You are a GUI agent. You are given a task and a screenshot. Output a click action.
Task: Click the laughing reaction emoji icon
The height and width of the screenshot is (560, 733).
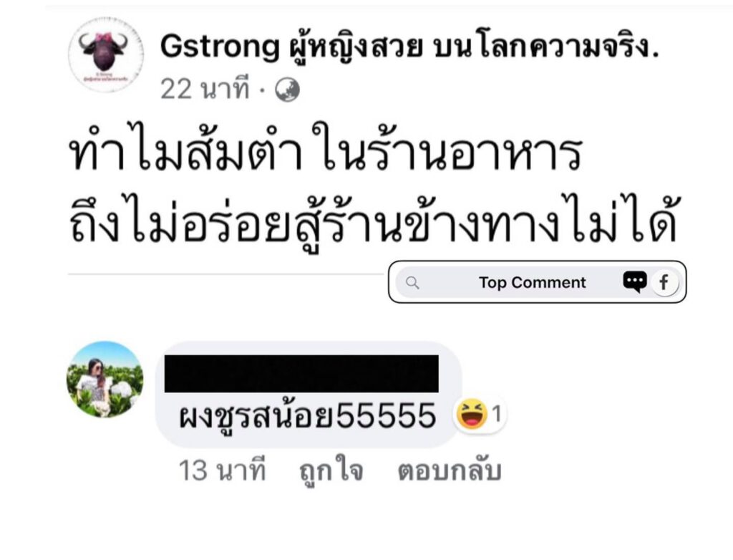coord(472,414)
